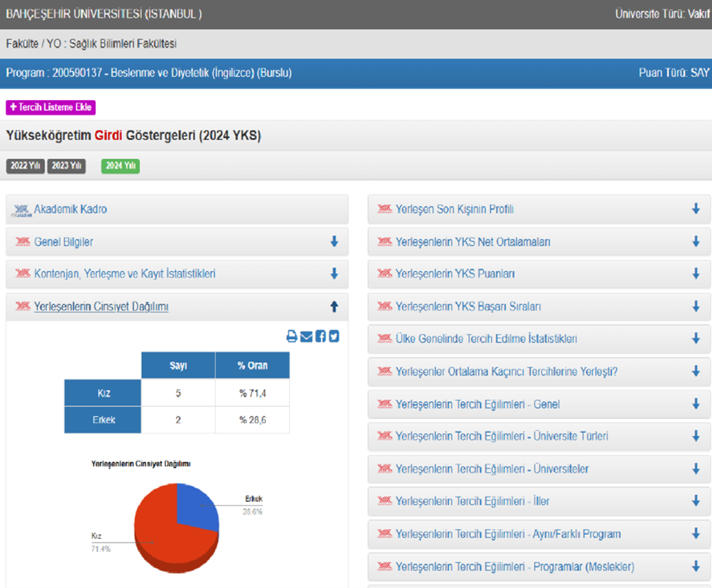Click the blue Erkek slice of the pie chart

point(196,507)
